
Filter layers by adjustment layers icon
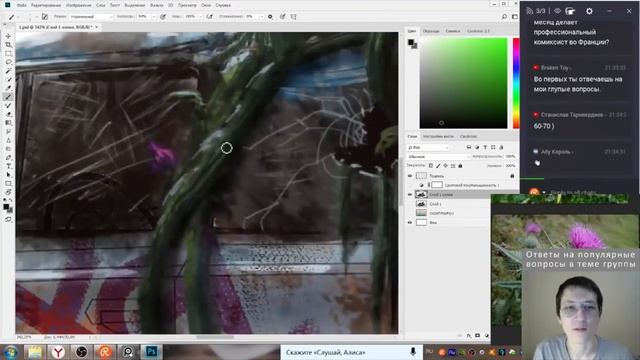pos(477,147)
